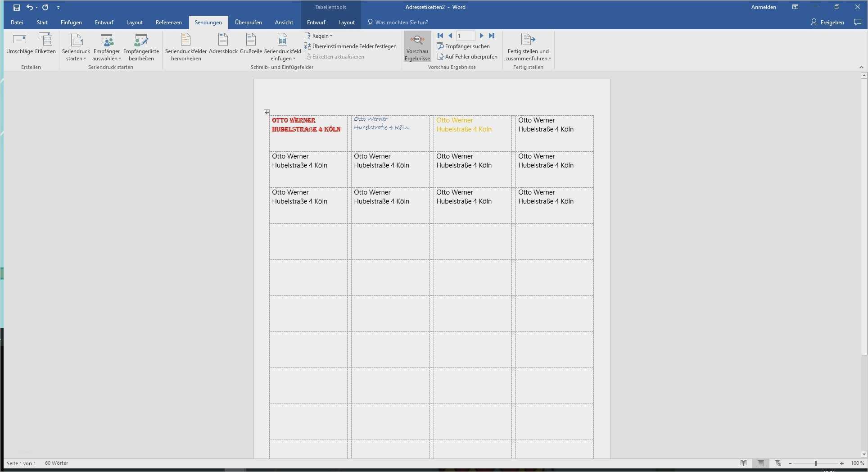Screen dimensions: 868x472
Task: Click the zoom slider handle
Action: pos(816,463)
